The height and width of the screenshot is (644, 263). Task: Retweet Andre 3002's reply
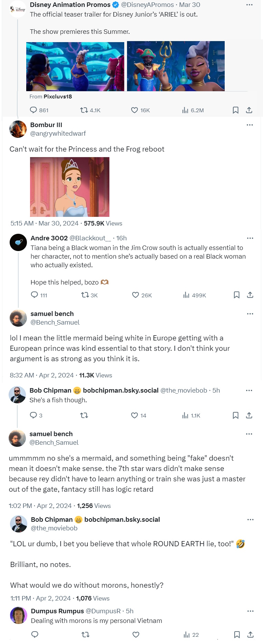coord(85,295)
